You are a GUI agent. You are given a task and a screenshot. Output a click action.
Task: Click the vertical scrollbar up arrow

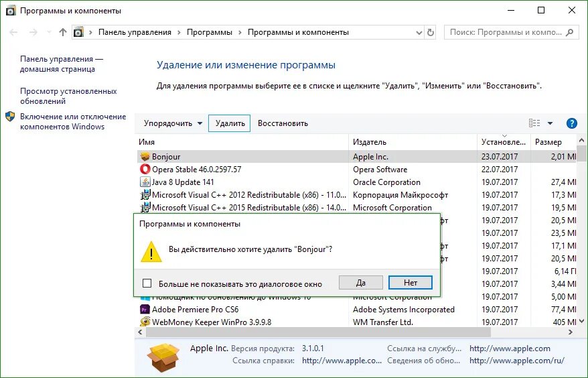coord(581,140)
